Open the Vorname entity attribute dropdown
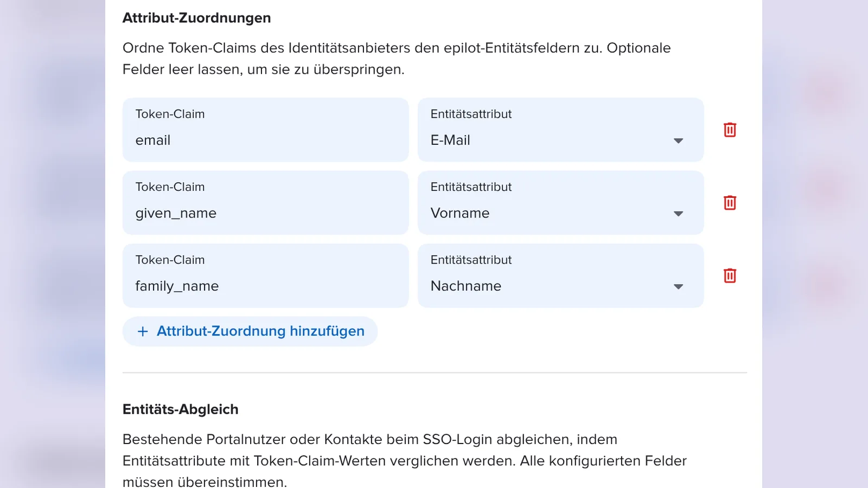The width and height of the screenshot is (868, 488). click(560, 203)
